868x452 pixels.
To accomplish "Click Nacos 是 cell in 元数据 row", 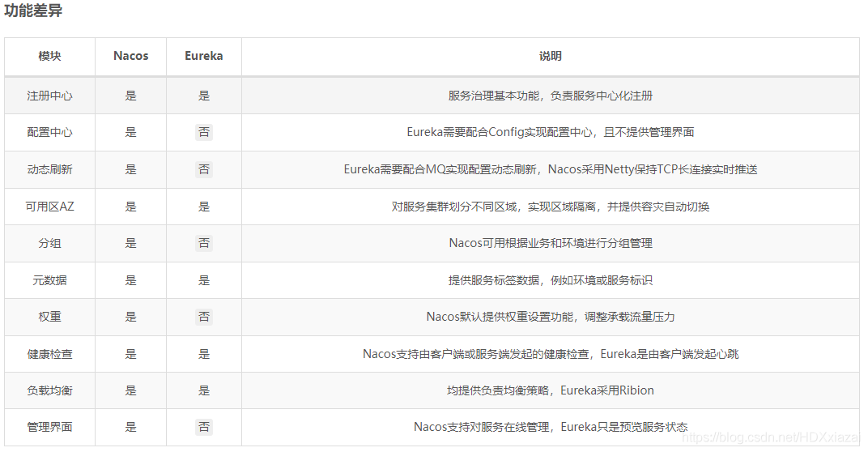I will pos(130,280).
